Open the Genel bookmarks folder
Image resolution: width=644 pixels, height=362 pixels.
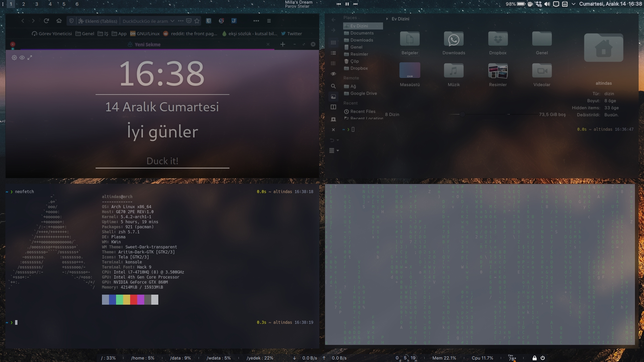pos(85,34)
